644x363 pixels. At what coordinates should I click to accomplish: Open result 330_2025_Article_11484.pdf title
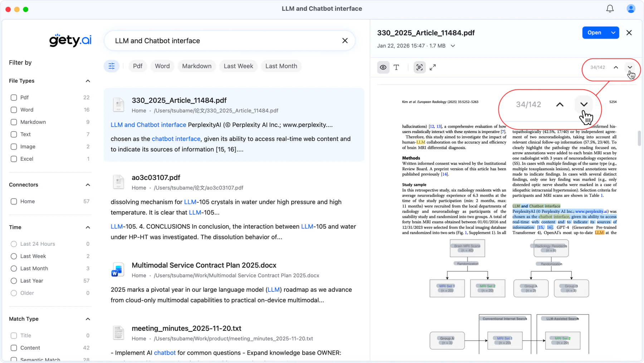(x=179, y=100)
